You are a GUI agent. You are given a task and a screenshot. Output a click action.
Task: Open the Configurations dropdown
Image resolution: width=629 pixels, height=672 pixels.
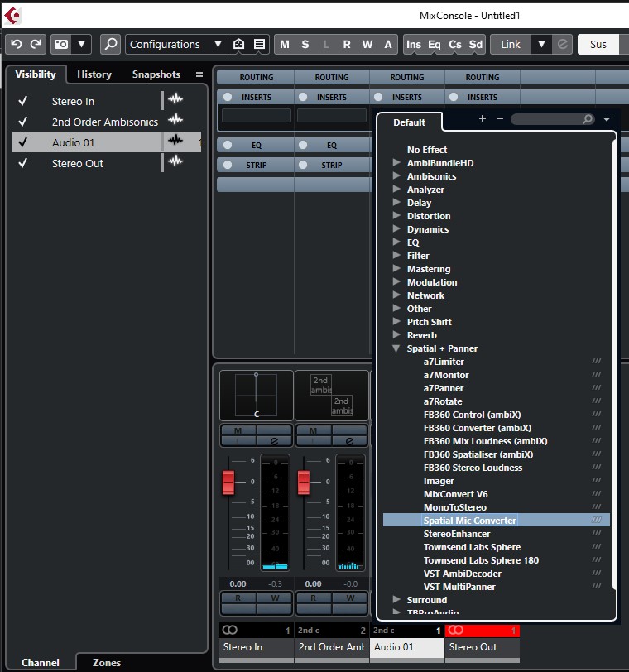click(175, 44)
